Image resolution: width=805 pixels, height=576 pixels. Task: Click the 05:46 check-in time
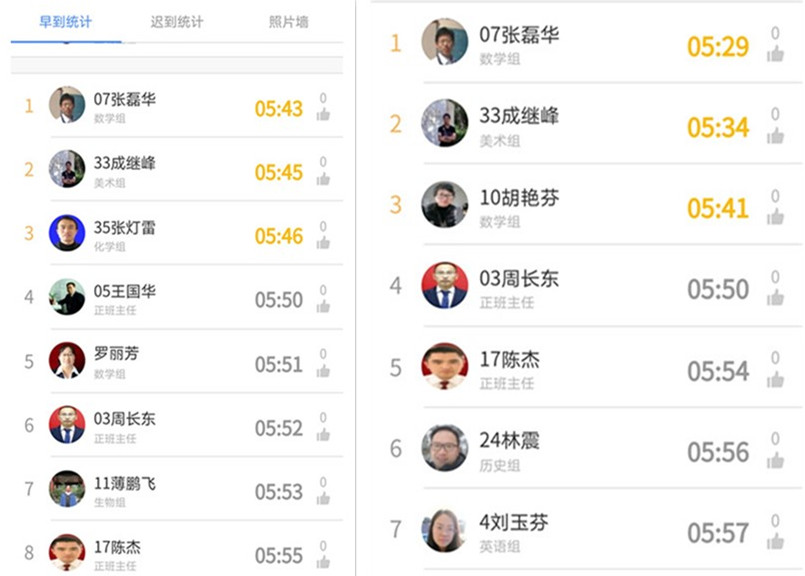click(278, 236)
